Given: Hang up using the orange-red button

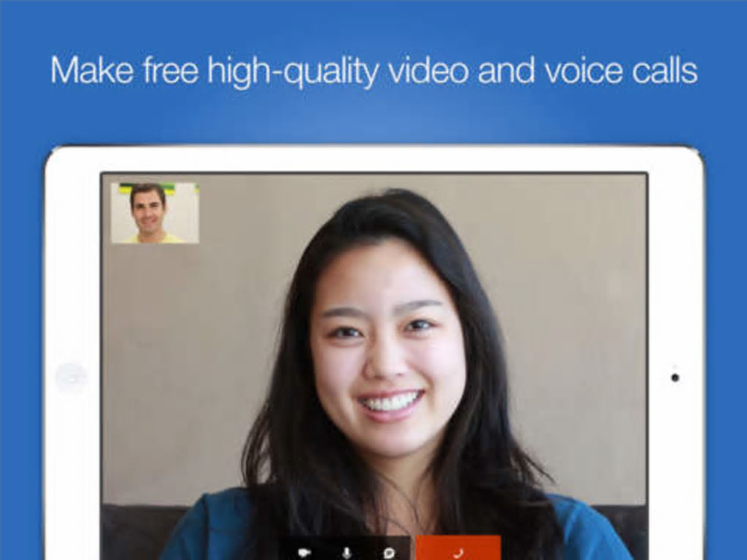Looking at the screenshot, I should 458,548.
